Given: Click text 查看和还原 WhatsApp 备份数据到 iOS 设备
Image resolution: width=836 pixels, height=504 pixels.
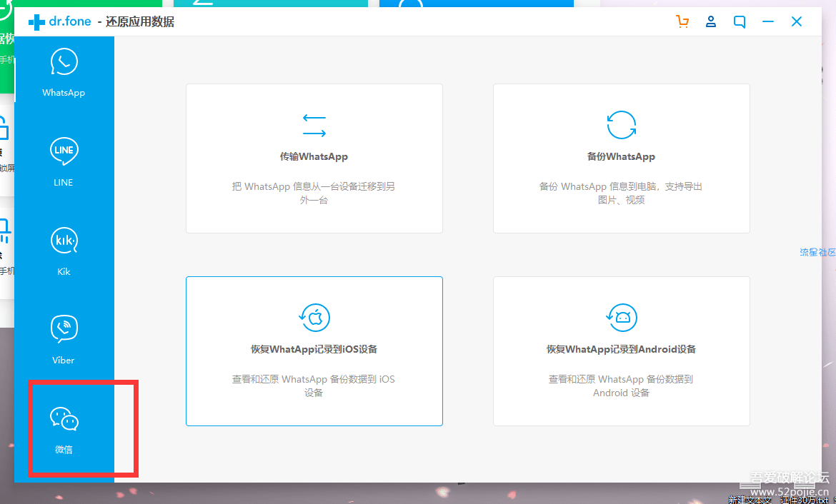Looking at the screenshot, I should [314, 386].
